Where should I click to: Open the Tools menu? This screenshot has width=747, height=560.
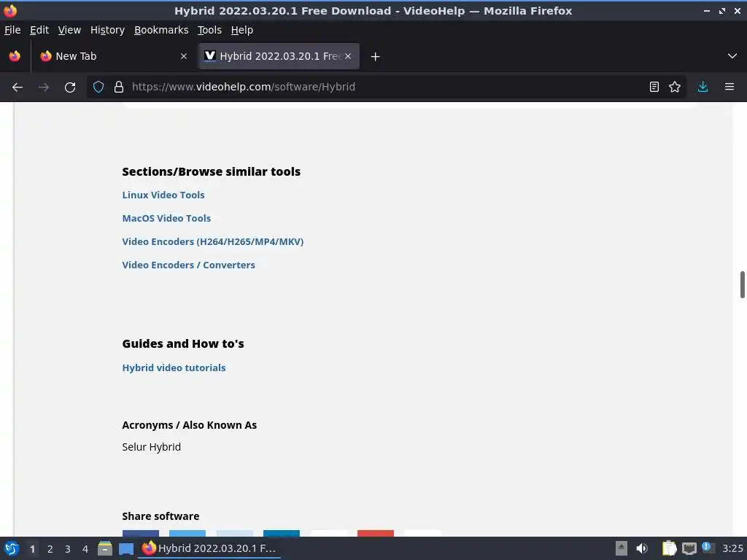click(209, 30)
